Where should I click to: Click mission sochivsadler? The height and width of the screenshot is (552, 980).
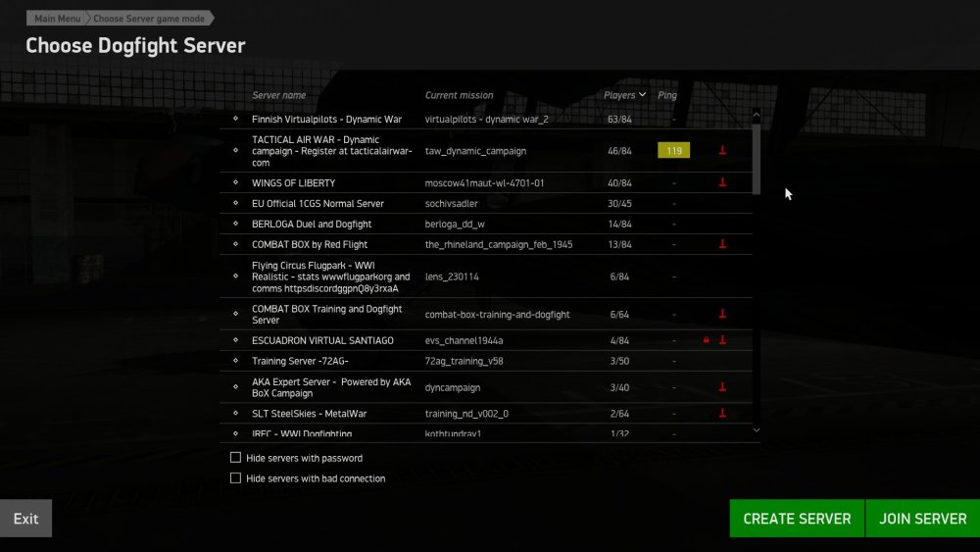coord(451,203)
